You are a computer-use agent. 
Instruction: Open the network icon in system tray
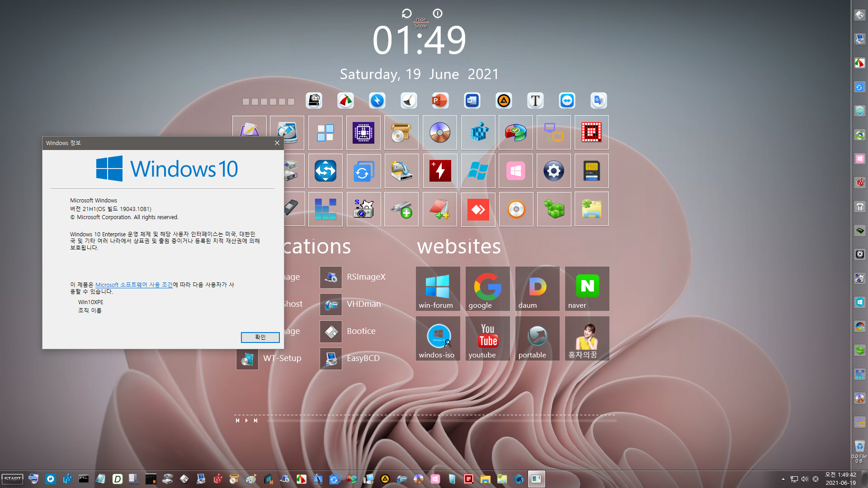[x=794, y=479]
